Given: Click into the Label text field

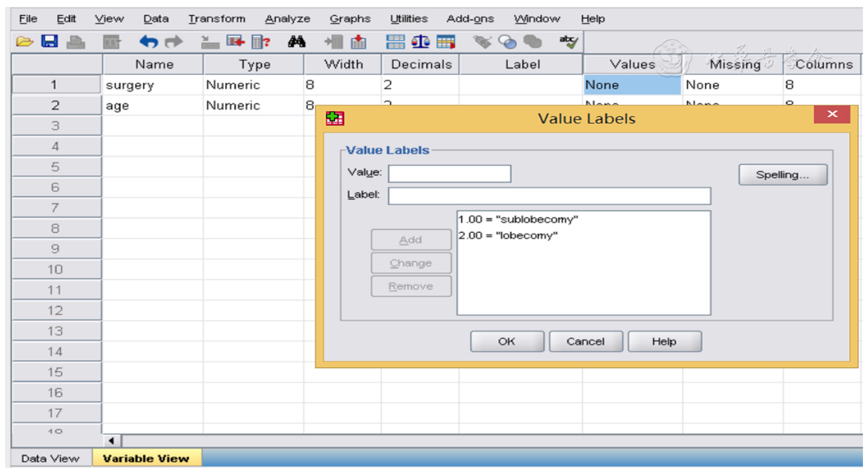Looking at the screenshot, I should 549,196.
